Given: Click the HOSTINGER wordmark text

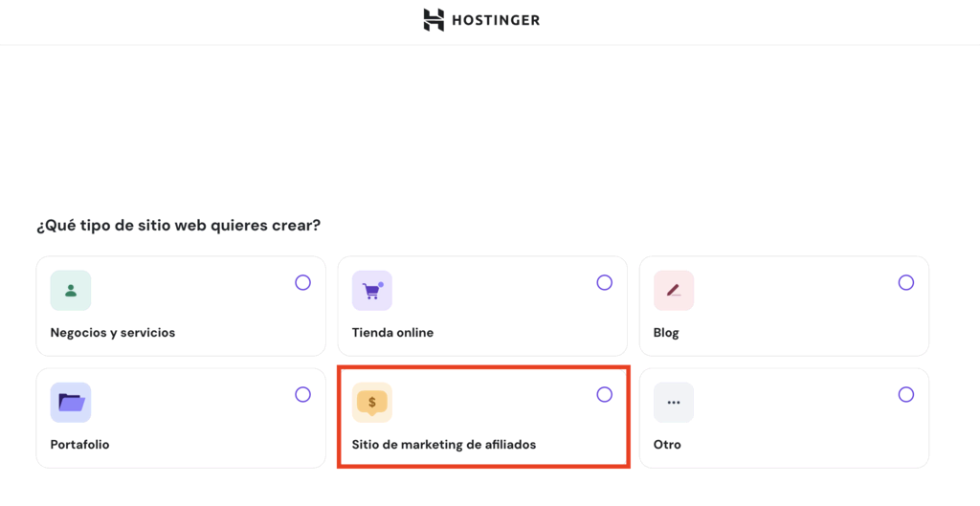Looking at the screenshot, I should (496, 21).
